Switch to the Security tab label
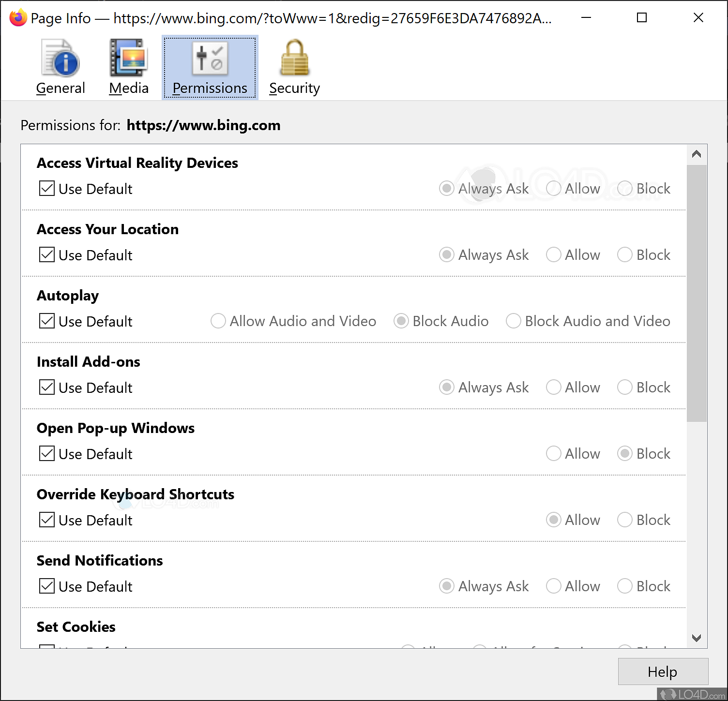This screenshot has height=701, width=728. (294, 88)
